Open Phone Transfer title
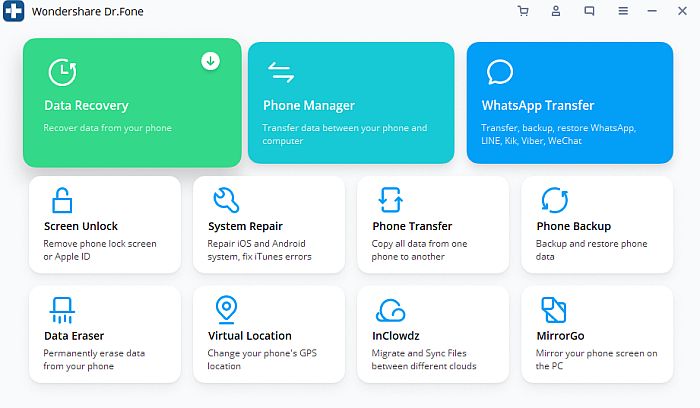The height and width of the screenshot is (408, 700). point(412,226)
